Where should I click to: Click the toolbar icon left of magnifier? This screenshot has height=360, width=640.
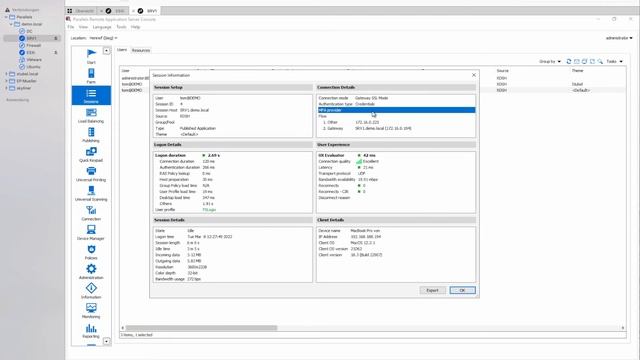click(592, 61)
